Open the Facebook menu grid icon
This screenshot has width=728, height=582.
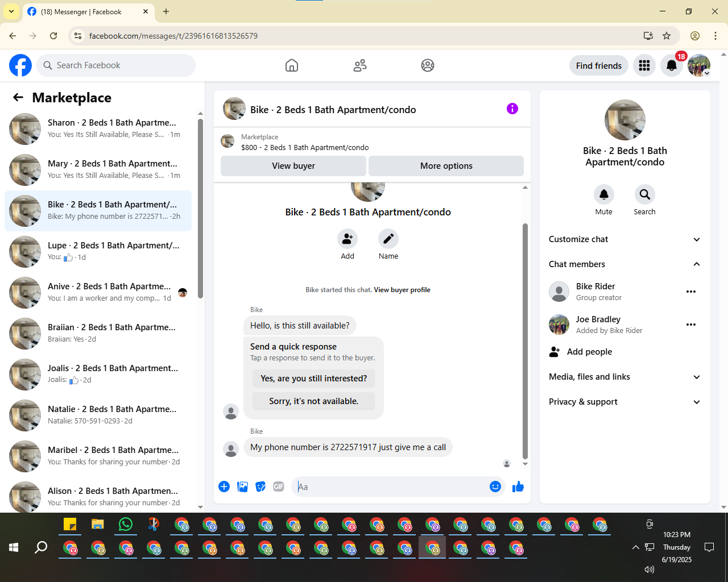pyautogui.click(x=644, y=65)
